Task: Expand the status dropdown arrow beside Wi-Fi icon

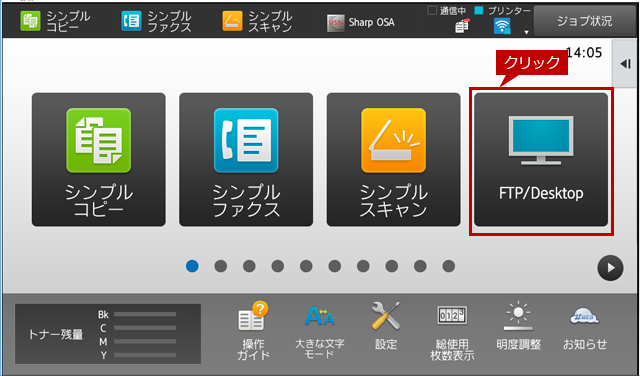Action: pyautogui.click(x=527, y=32)
